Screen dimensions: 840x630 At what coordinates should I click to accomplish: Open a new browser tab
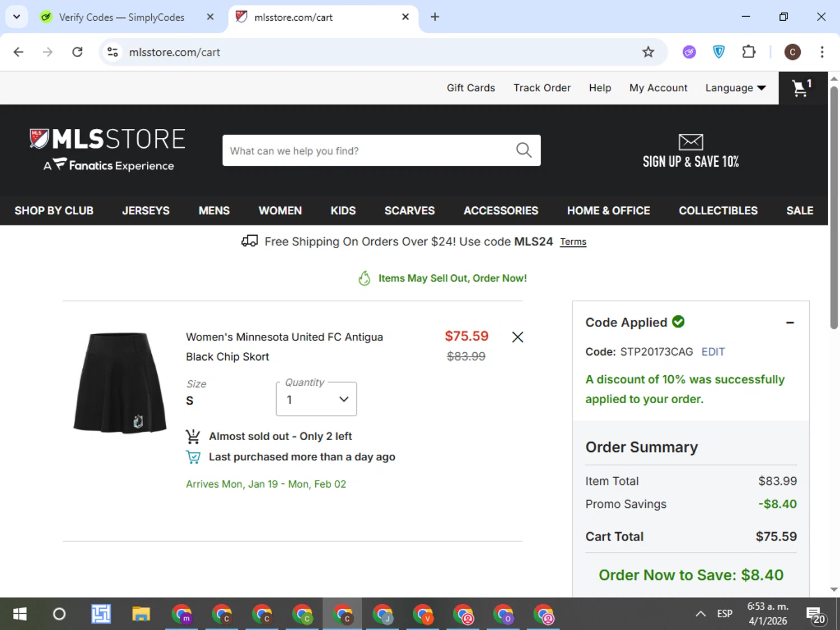[x=435, y=17]
